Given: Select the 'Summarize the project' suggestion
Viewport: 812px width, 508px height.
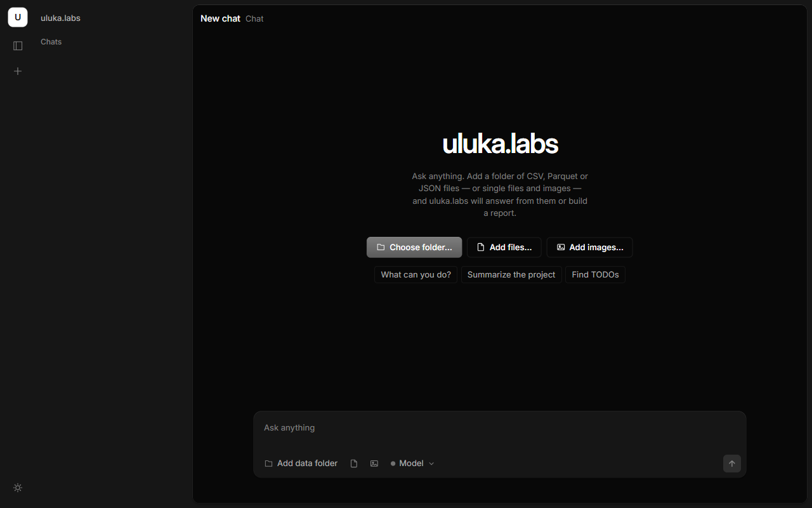Looking at the screenshot, I should tap(511, 274).
